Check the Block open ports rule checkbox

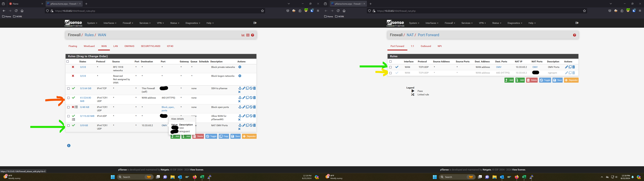(68, 107)
